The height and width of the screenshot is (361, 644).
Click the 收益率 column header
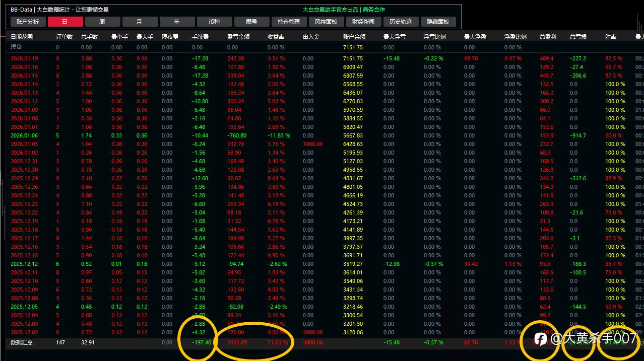[x=276, y=37]
